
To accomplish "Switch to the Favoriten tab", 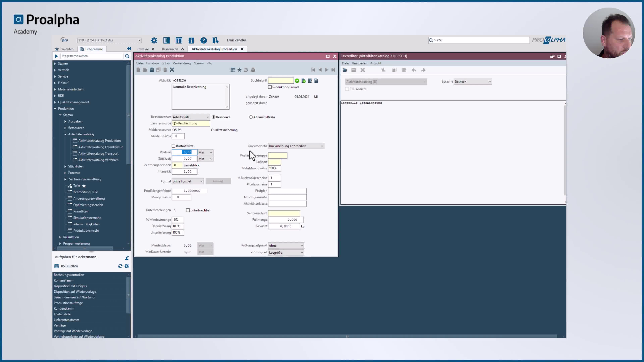I will point(64,49).
